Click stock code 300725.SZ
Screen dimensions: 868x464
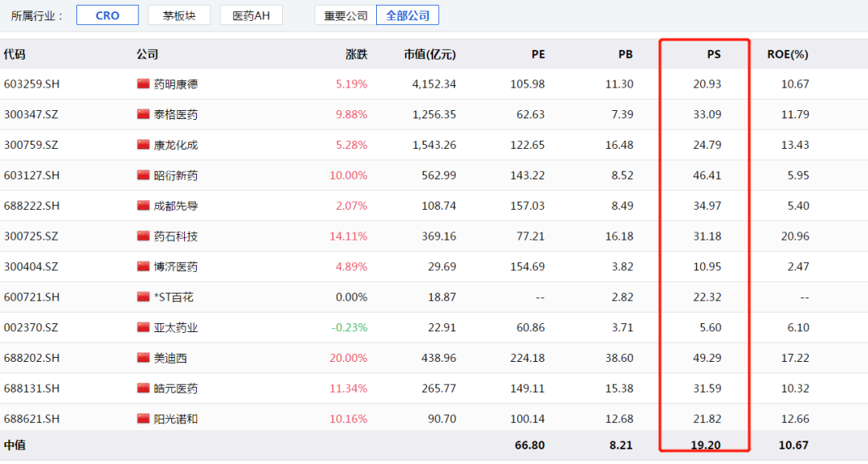tap(31, 236)
